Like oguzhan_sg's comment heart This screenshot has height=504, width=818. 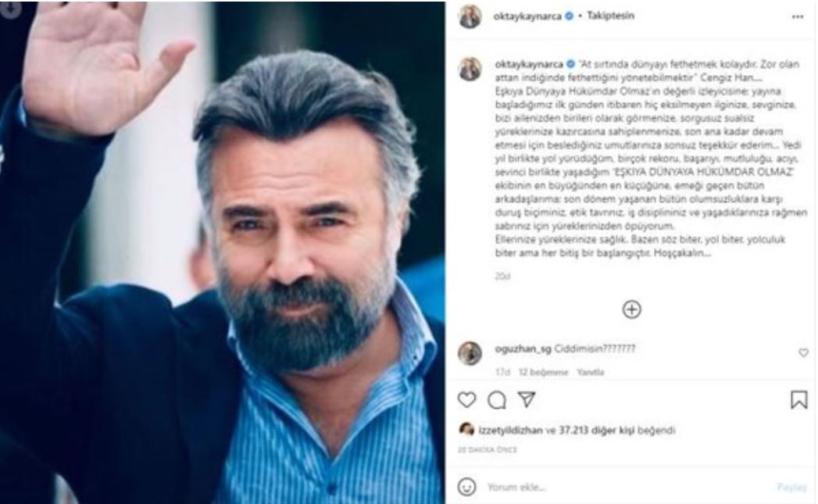[x=803, y=353]
